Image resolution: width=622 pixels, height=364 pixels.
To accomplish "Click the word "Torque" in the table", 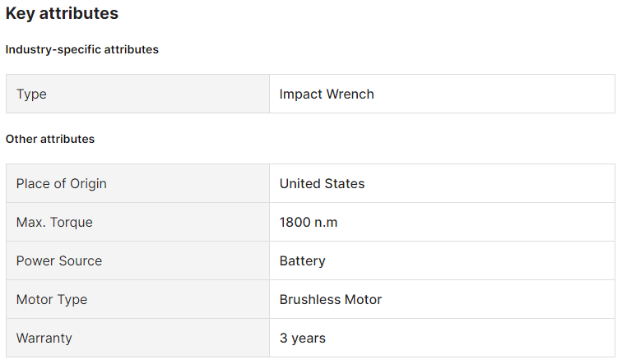I will (x=72, y=223).
